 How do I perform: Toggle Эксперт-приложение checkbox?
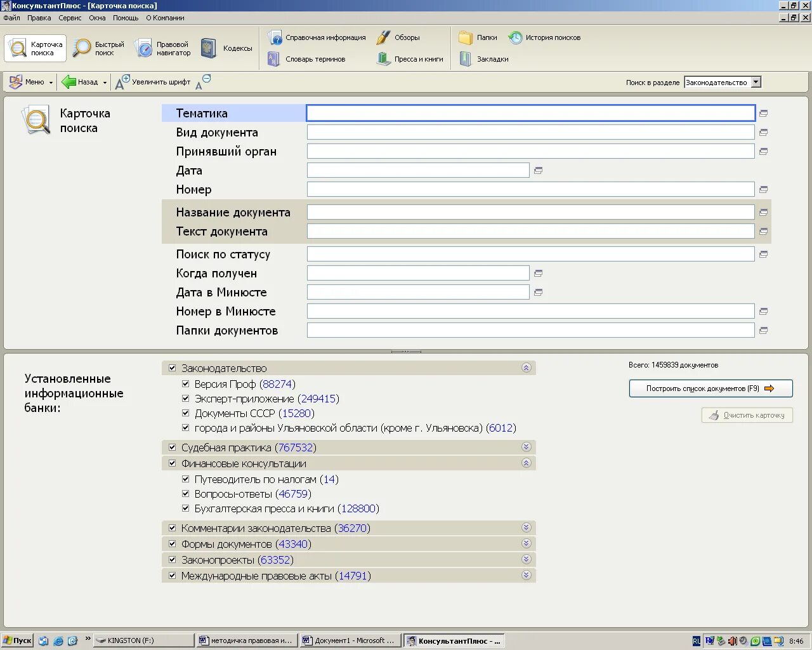point(185,398)
